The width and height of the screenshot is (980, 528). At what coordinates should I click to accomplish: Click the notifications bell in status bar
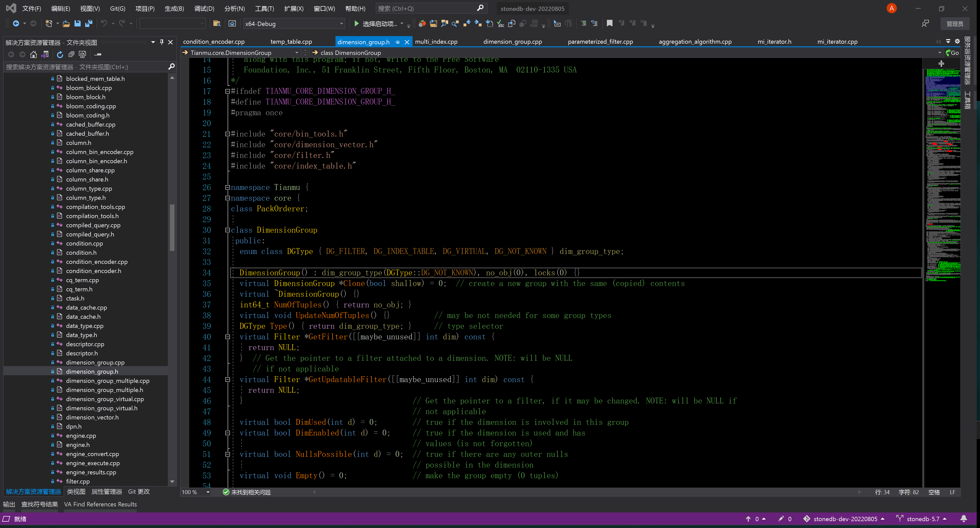coord(964,519)
